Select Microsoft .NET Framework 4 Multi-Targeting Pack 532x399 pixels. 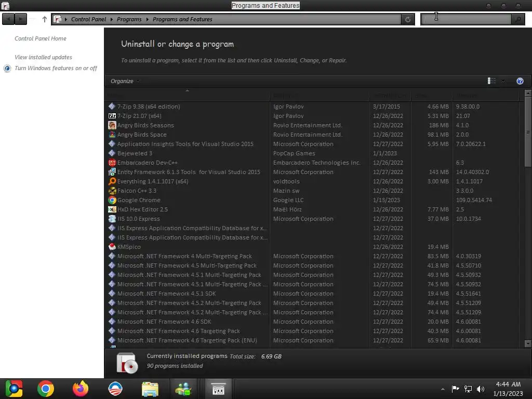click(184, 256)
